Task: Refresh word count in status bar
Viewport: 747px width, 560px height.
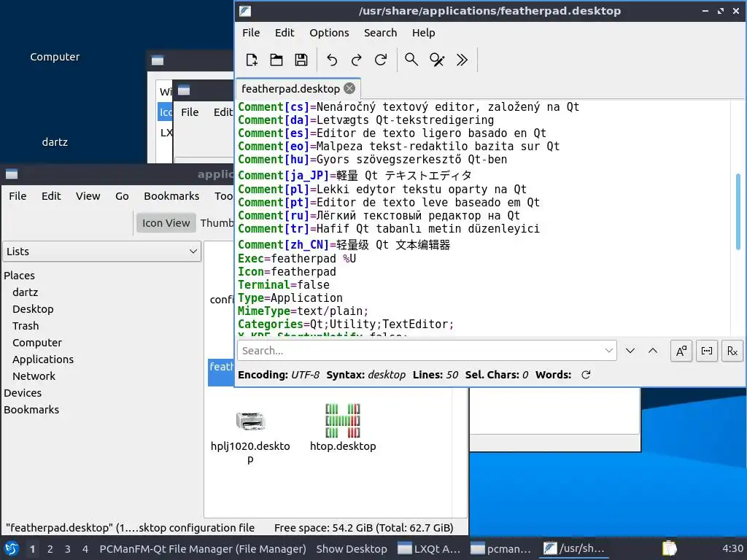Action: pyautogui.click(x=586, y=375)
